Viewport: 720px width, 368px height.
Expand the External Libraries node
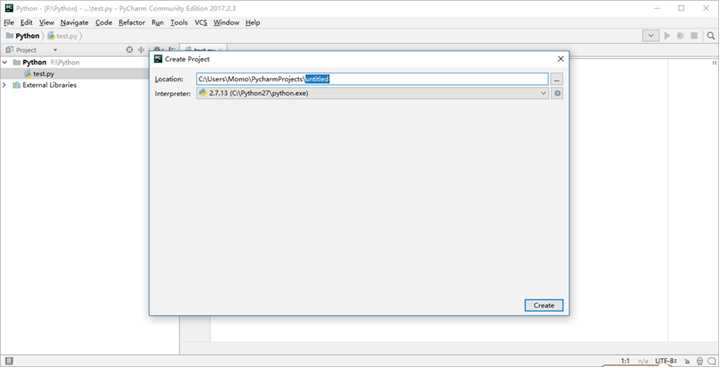(x=5, y=85)
